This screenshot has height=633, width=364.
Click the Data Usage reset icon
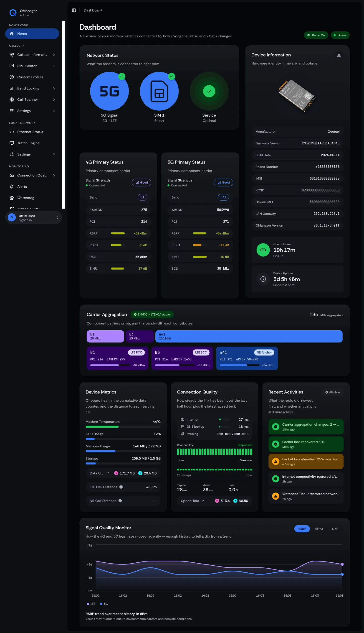108,473
